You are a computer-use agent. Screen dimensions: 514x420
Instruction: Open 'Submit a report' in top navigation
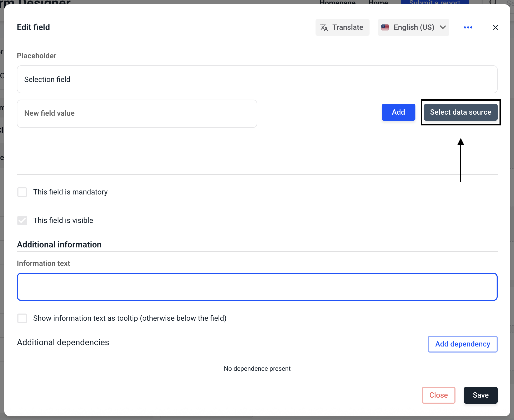434,2
